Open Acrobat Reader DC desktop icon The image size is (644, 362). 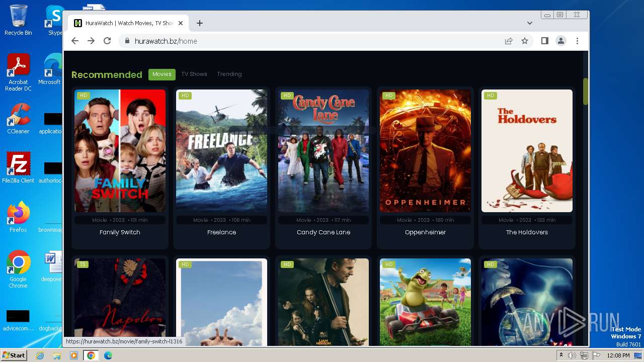(x=18, y=72)
